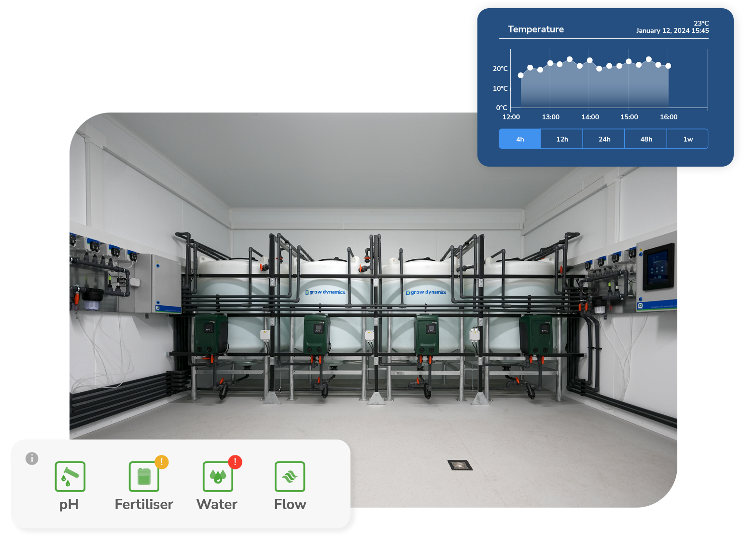Click the pH test tube icon

70,476
